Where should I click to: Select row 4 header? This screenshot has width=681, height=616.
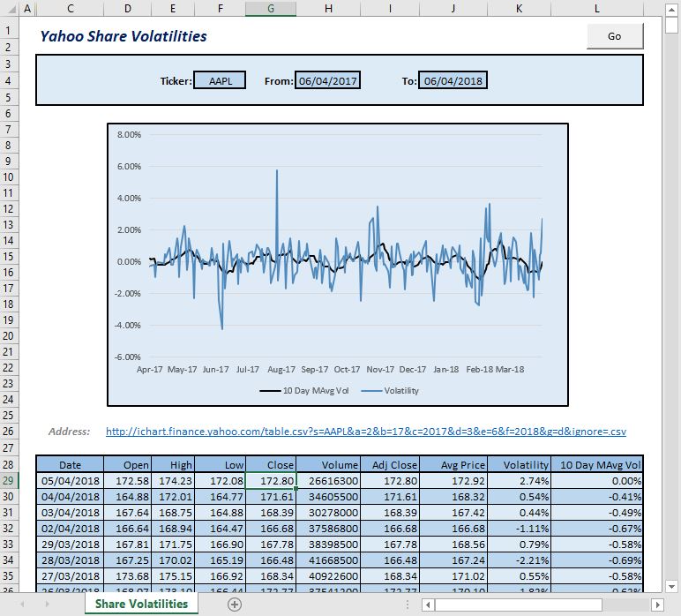(9, 81)
